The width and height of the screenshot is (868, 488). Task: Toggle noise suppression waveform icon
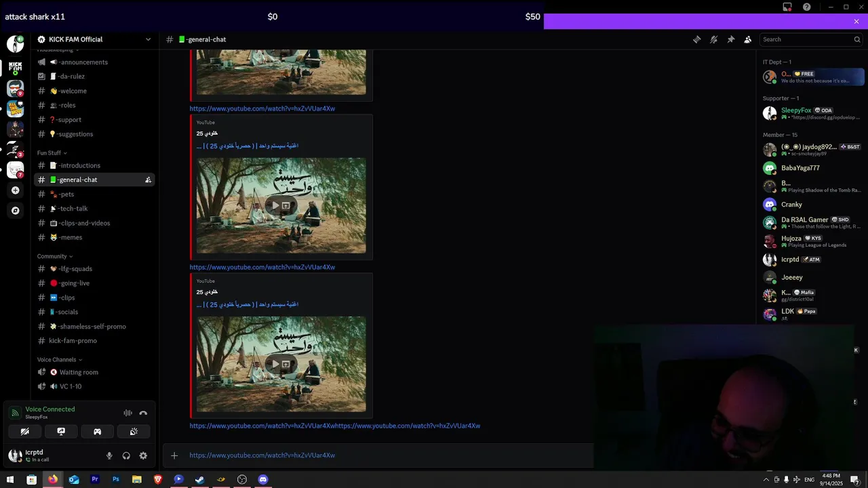(x=127, y=413)
